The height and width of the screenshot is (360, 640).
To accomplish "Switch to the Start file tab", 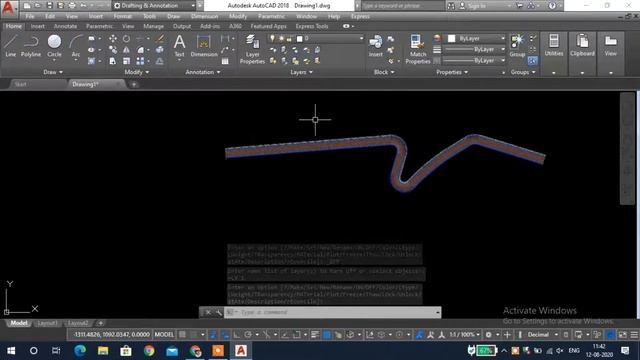I will click(20, 84).
